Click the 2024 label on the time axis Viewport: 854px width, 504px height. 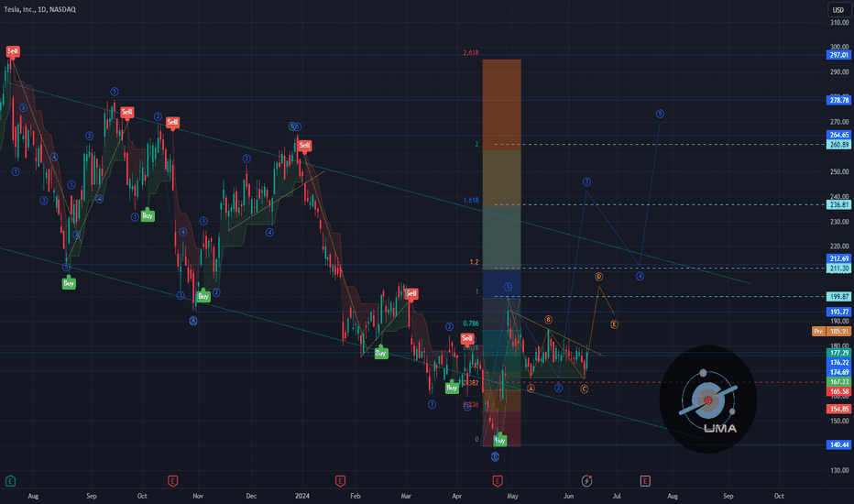(301, 496)
